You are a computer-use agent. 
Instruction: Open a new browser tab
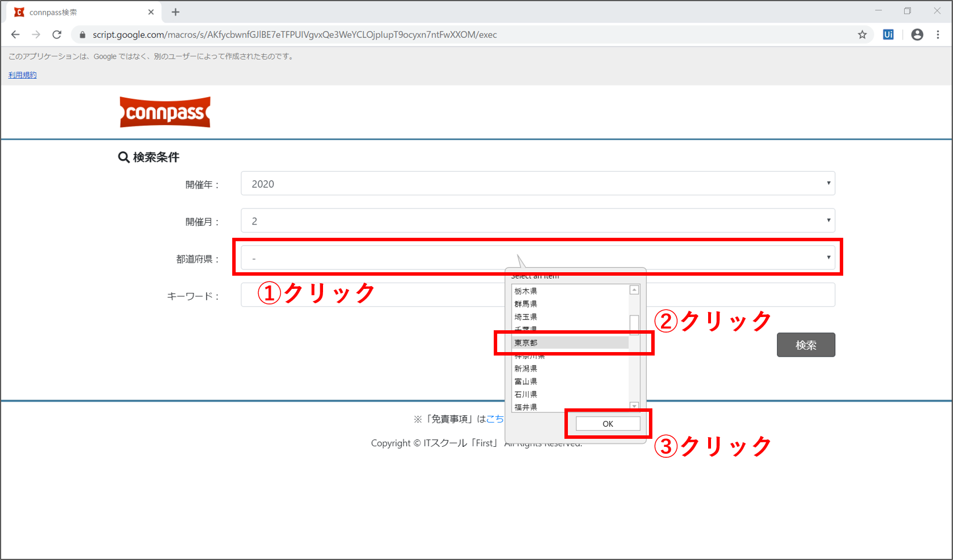[x=176, y=12]
